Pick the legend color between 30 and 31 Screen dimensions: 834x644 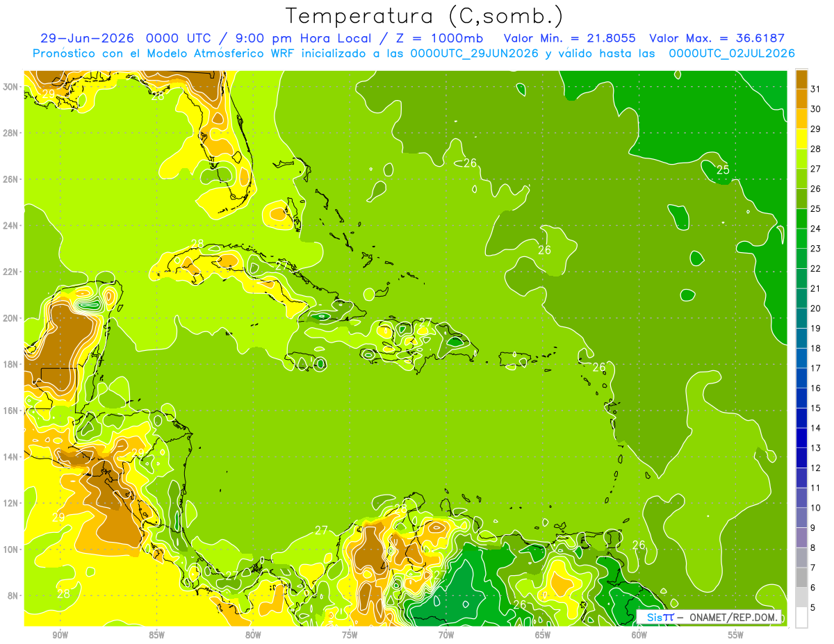point(801,99)
